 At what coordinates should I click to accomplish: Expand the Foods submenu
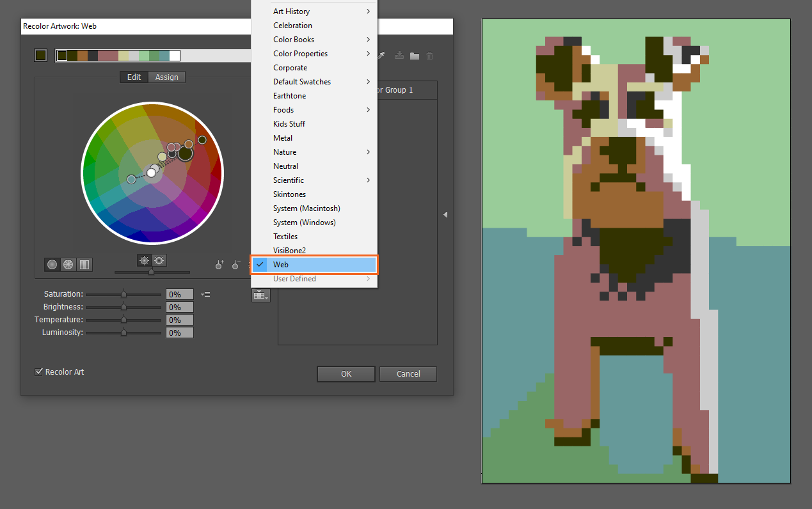(x=314, y=110)
